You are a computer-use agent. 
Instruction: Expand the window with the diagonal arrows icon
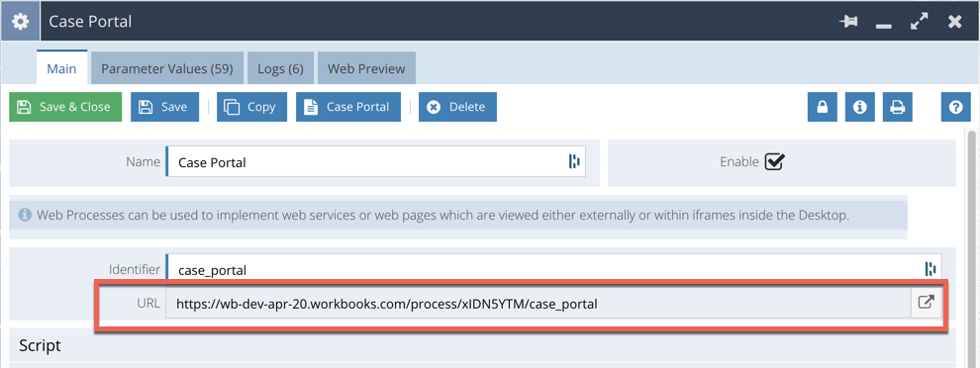[x=920, y=22]
